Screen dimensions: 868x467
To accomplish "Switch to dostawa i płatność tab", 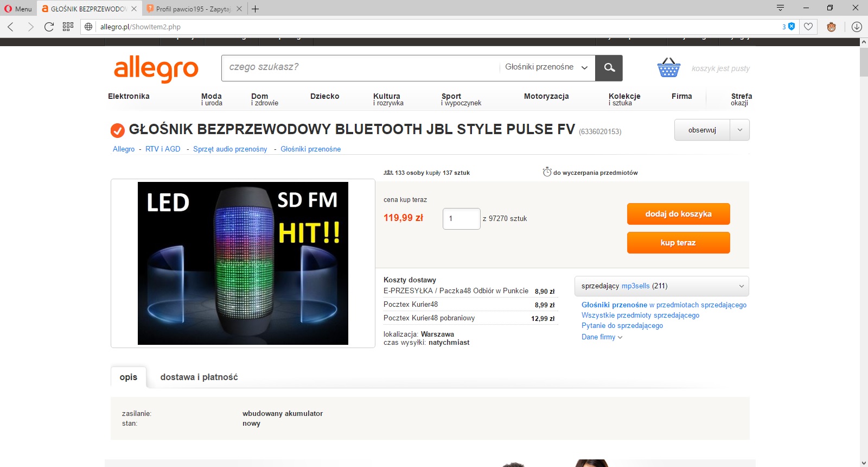I will (199, 377).
